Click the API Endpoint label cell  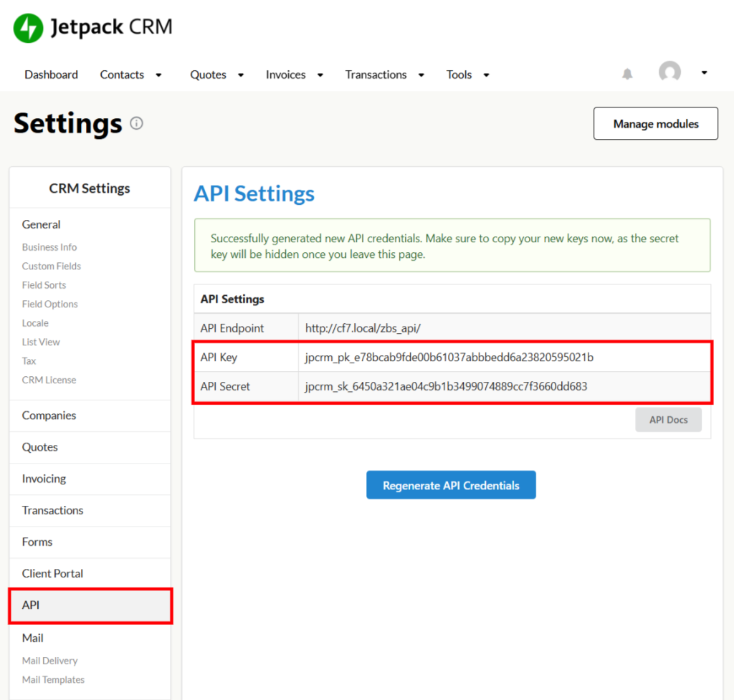(247, 328)
